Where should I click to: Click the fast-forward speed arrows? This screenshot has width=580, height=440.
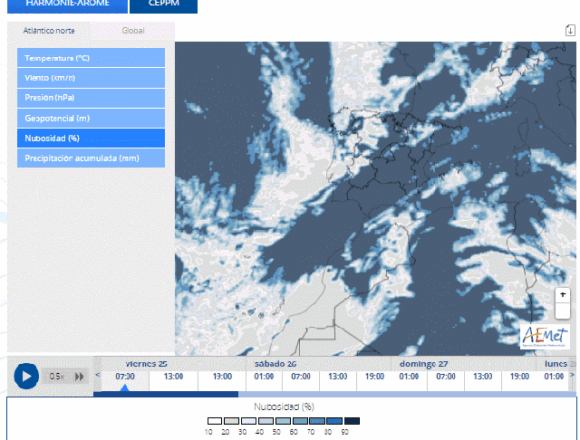79,376
